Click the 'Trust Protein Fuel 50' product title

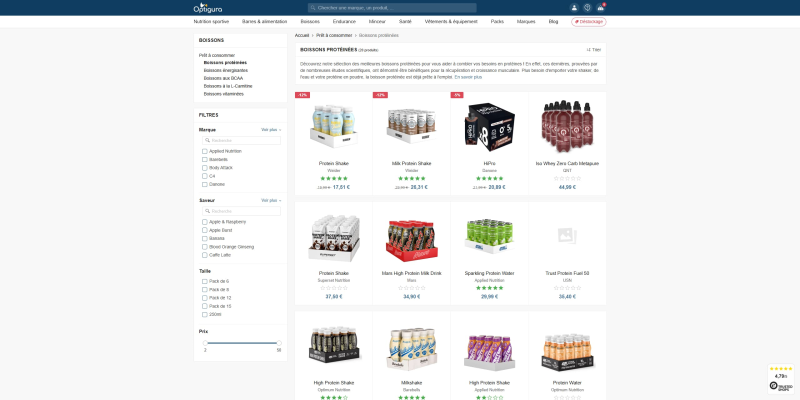coord(567,273)
